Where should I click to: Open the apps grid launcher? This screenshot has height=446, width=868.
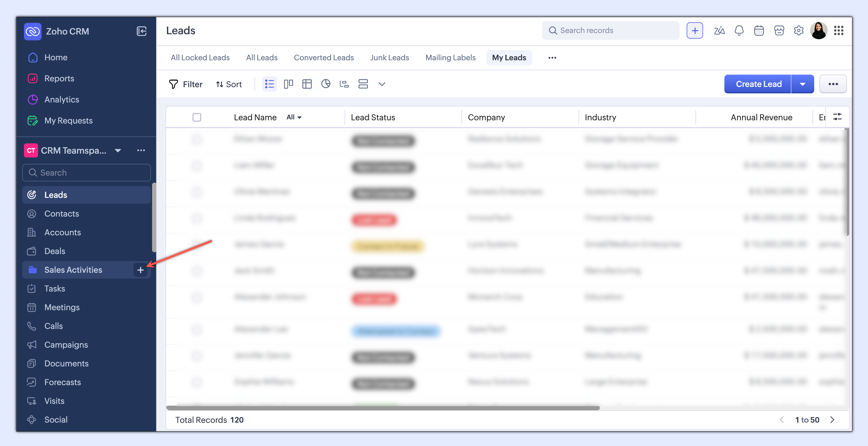839,31
